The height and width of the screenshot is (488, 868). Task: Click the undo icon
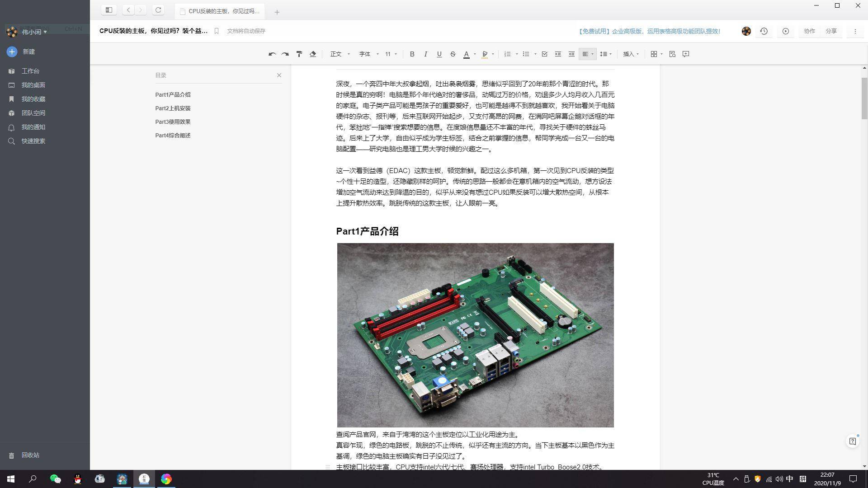coord(271,54)
